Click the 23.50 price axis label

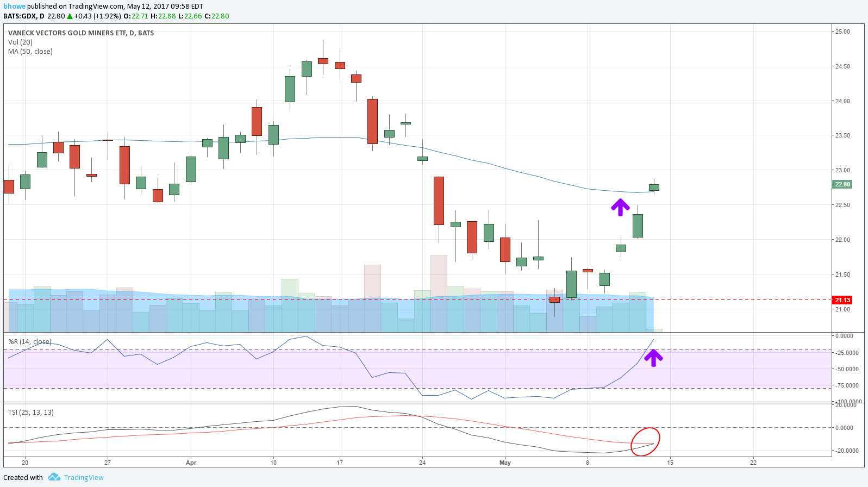[842, 135]
